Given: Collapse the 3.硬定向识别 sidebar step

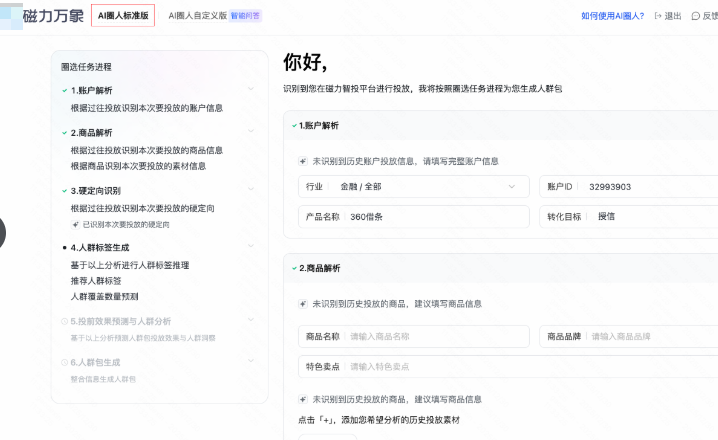Looking at the screenshot, I should [x=250, y=189].
